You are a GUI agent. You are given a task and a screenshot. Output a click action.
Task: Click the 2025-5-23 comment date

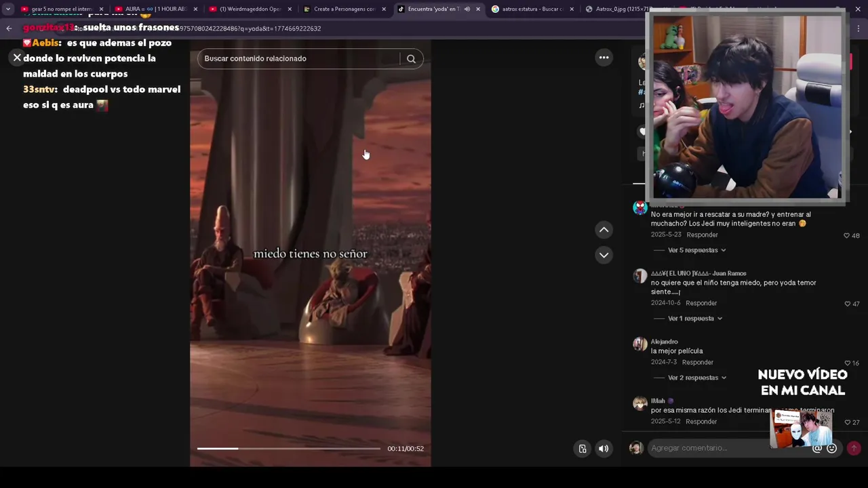(666, 235)
